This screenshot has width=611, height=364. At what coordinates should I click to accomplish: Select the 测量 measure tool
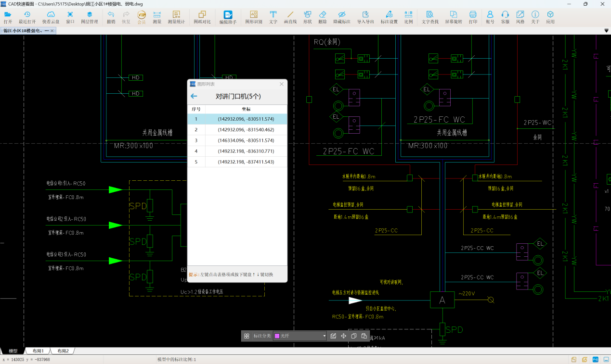[x=157, y=17]
